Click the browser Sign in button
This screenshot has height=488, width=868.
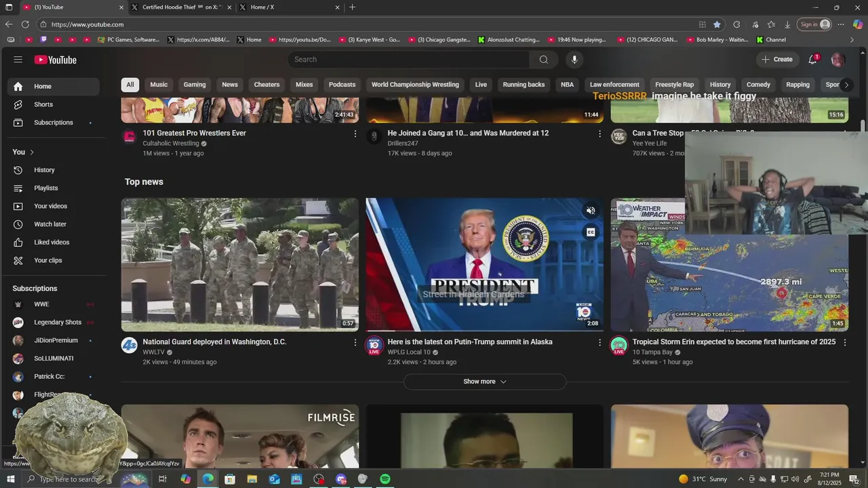[x=814, y=24]
